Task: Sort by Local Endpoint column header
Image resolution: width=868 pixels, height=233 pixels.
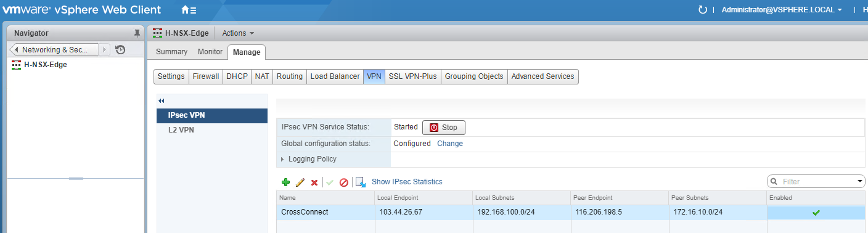Action: [x=424, y=198]
